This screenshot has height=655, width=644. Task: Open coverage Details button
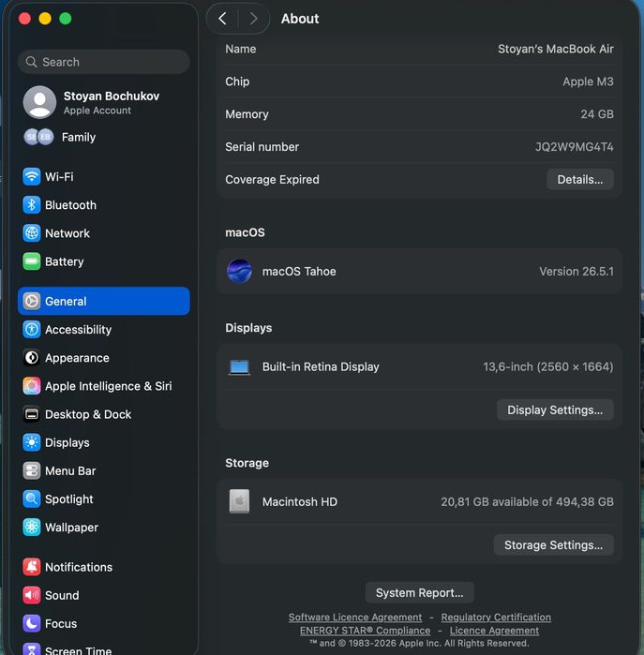(580, 180)
